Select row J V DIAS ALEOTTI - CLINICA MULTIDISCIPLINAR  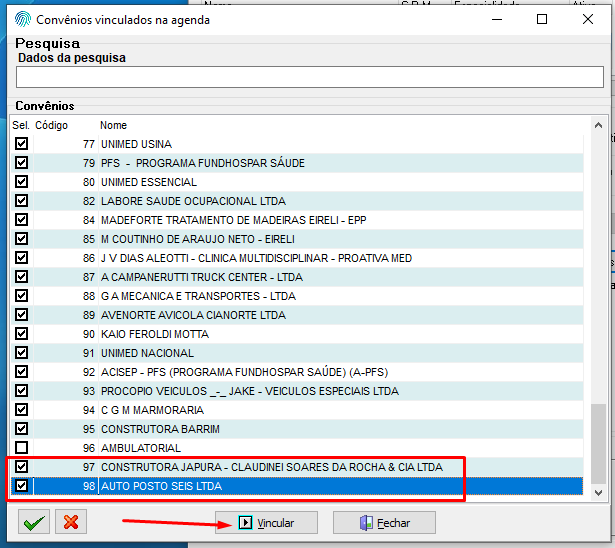[x=297, y=258]
